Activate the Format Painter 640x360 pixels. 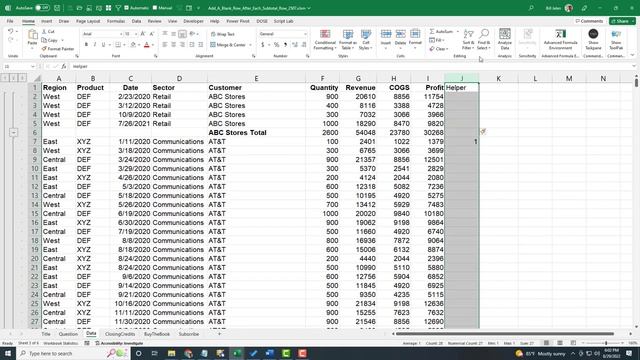tap(58, 49)
